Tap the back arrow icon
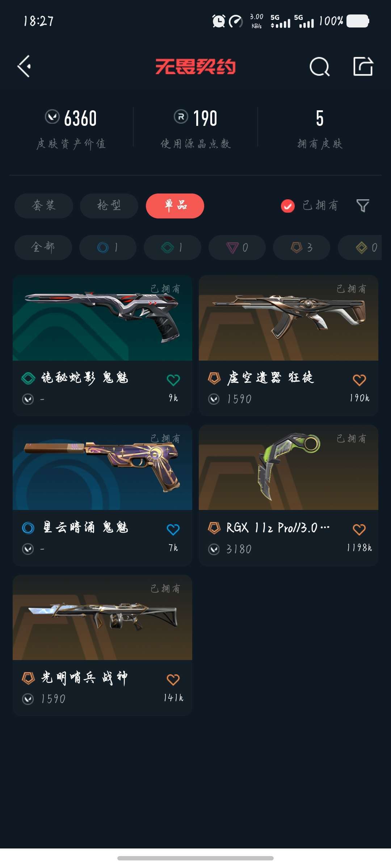 pyautogui.click(x=24, y=66)
